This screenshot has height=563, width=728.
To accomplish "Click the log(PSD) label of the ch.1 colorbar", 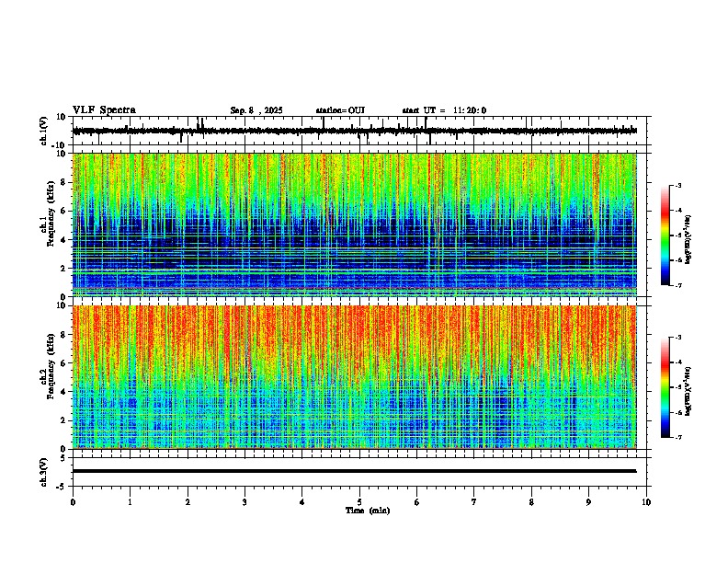I will (688, 239).
